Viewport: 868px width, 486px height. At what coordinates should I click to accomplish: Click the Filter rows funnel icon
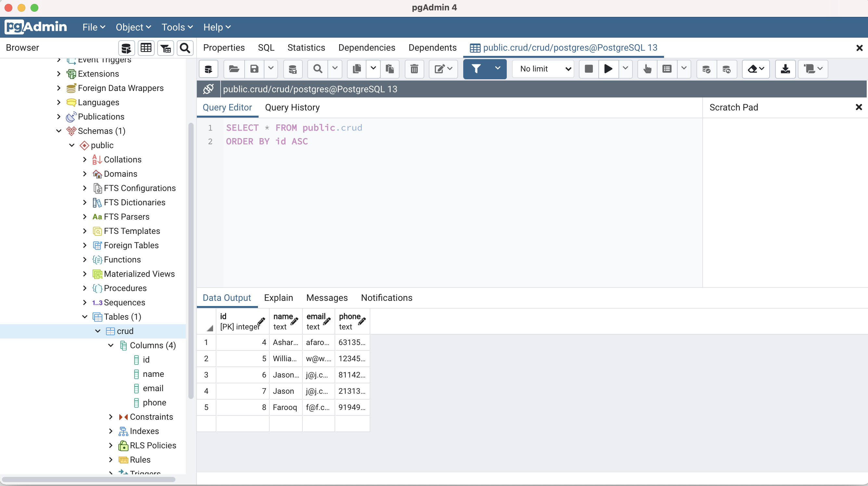(476, 69)
